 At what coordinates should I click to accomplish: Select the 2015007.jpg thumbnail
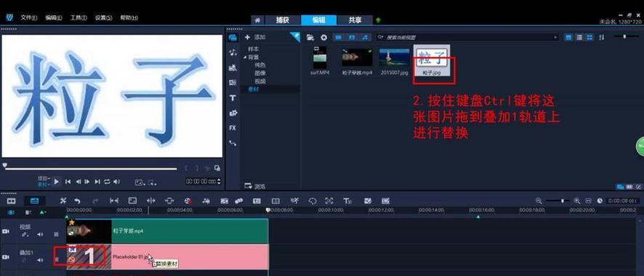(394, 57)
